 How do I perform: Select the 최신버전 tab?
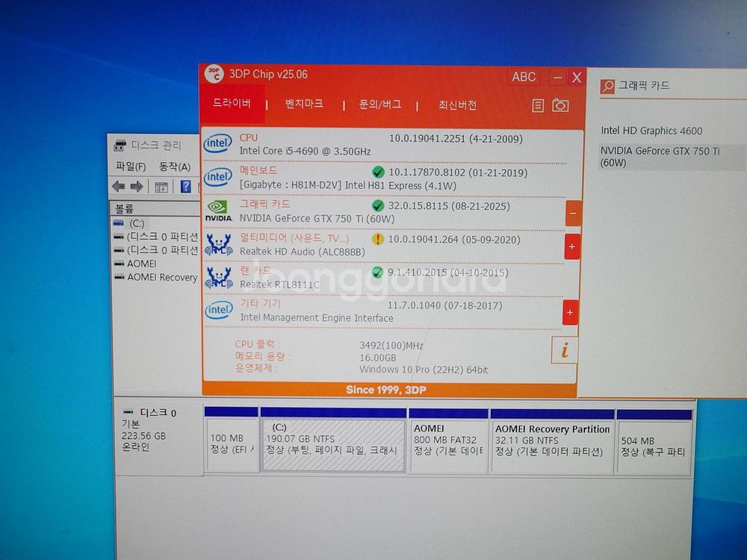457,105
